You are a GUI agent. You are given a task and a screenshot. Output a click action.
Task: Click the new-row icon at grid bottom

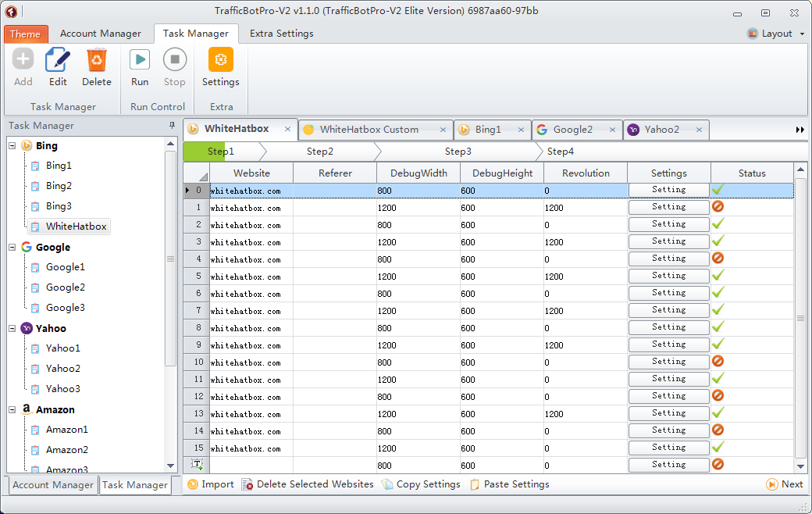tap(198, 464)
